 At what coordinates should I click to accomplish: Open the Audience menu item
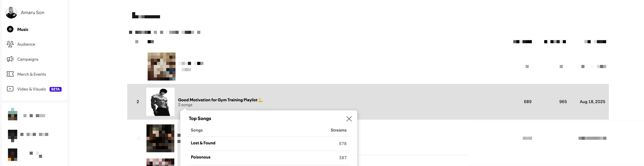coord(26,44)
